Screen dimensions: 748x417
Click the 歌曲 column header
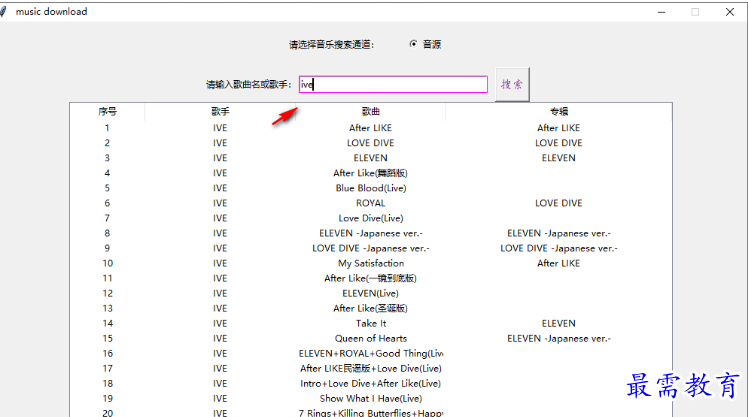coord(371,112)
